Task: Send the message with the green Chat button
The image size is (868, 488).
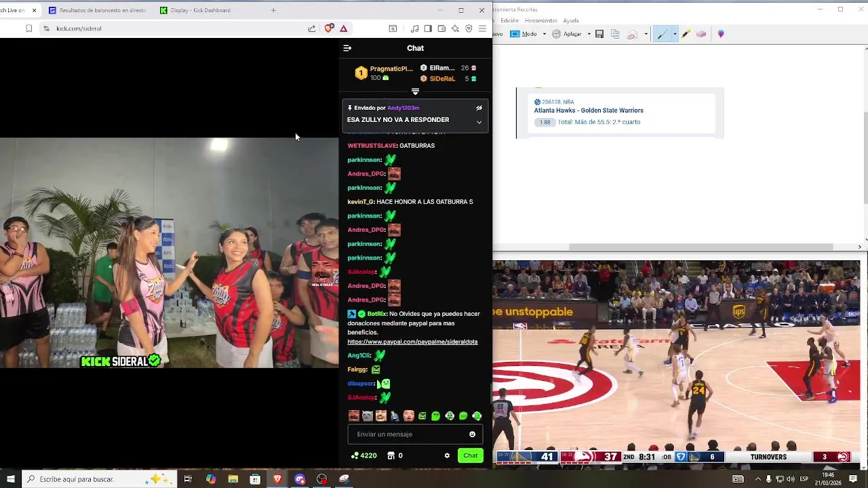Action: 471,455
